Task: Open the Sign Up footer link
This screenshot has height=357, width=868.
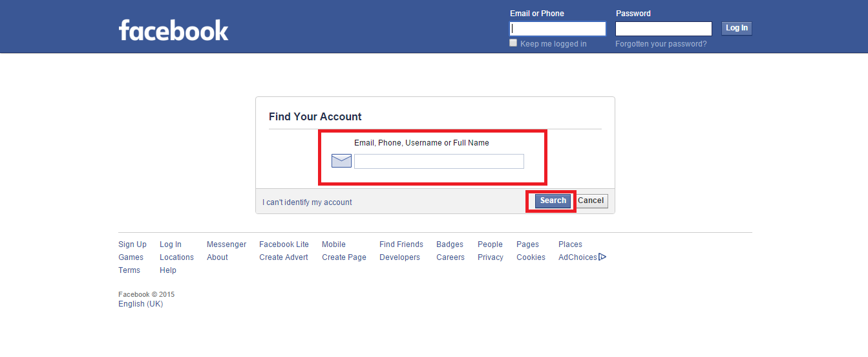Action: point(132,244)
